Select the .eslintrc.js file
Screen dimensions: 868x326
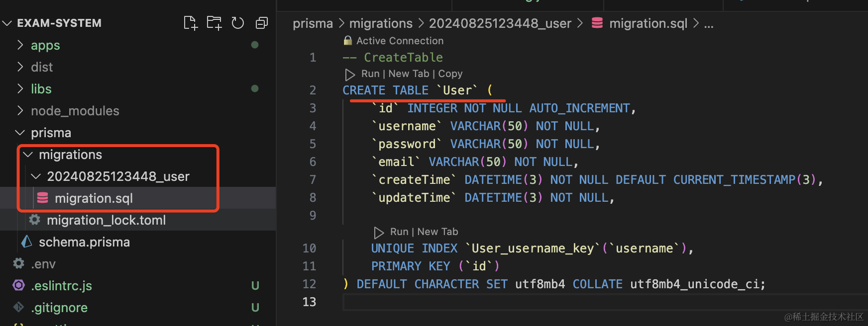(61, 286)
